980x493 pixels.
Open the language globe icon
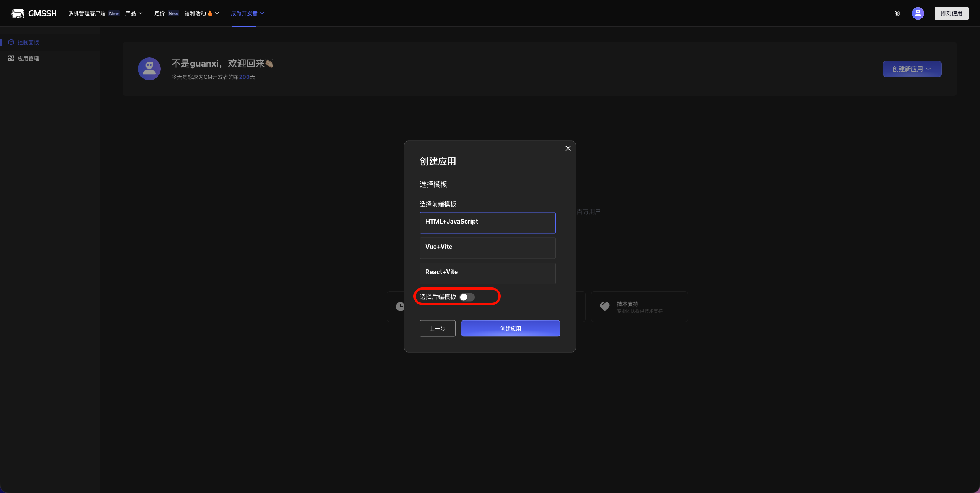[897, 13]
